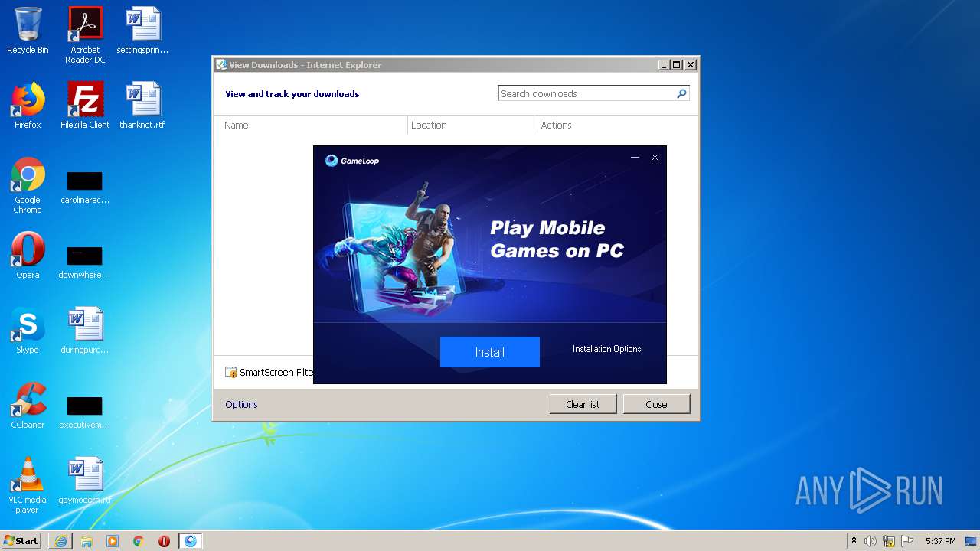Open Internet Explorer from the taskbar

(60, 541)
